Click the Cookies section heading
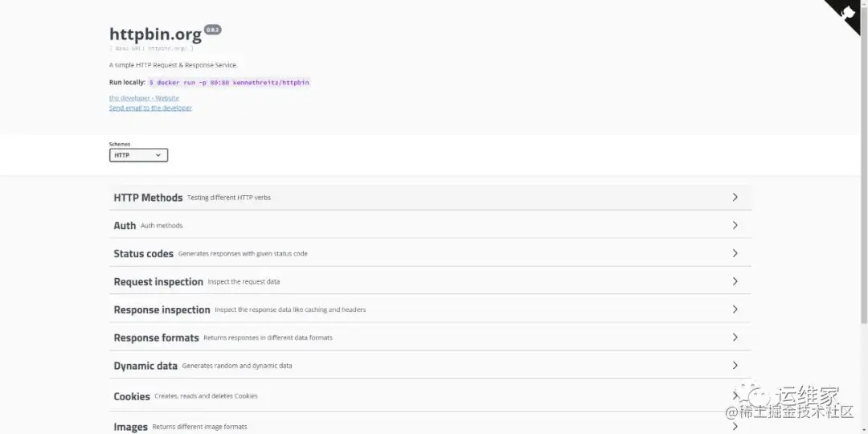Viewport: 868px width, 434px height. (132, 396)
